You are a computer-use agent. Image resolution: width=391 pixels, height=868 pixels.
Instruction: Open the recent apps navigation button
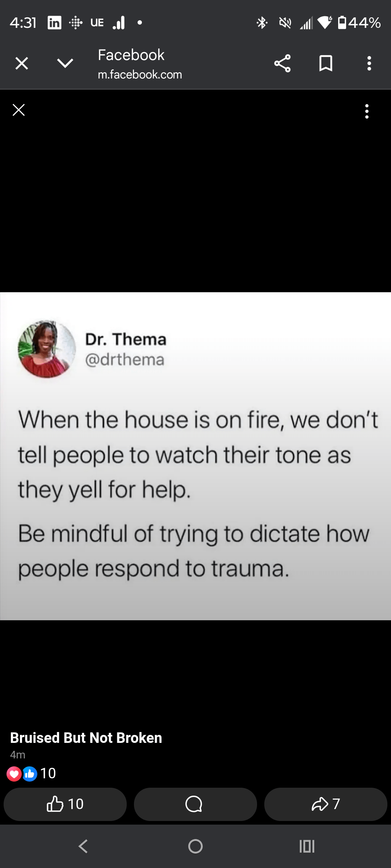(x=307, y=846)
